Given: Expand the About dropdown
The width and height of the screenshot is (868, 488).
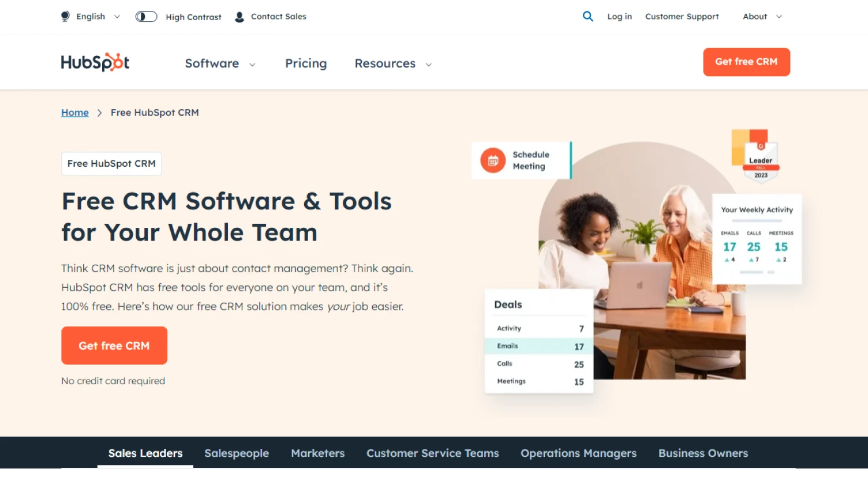Looking at the screenshot, I should [761, 17].
